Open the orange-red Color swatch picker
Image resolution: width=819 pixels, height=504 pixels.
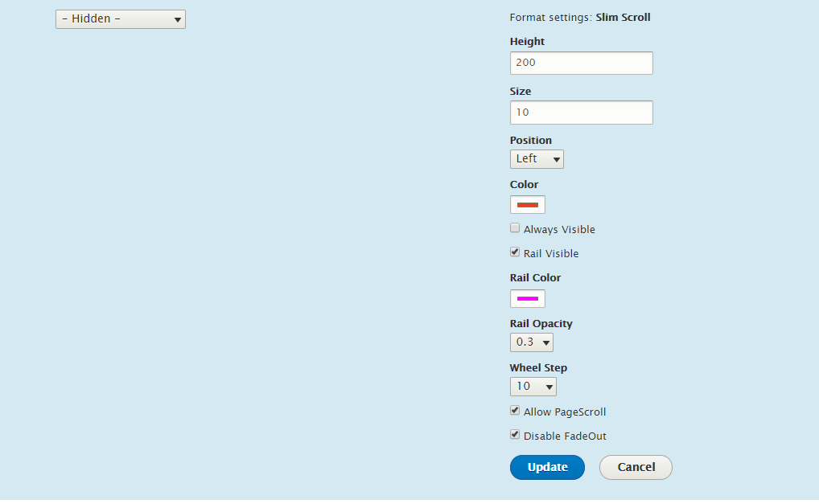528,204
